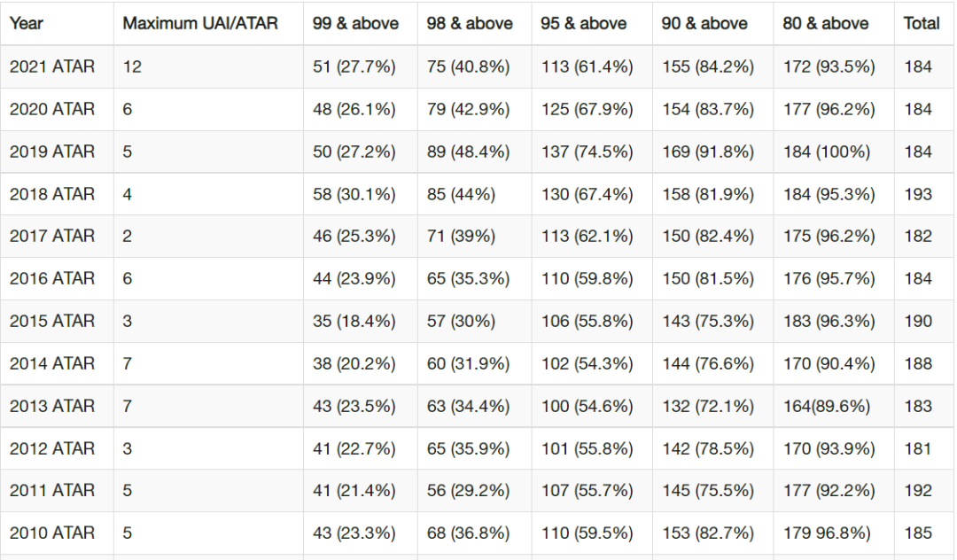957x560 pixels.
Task: Select the 80 & above column header
Action: pos(826,23)
